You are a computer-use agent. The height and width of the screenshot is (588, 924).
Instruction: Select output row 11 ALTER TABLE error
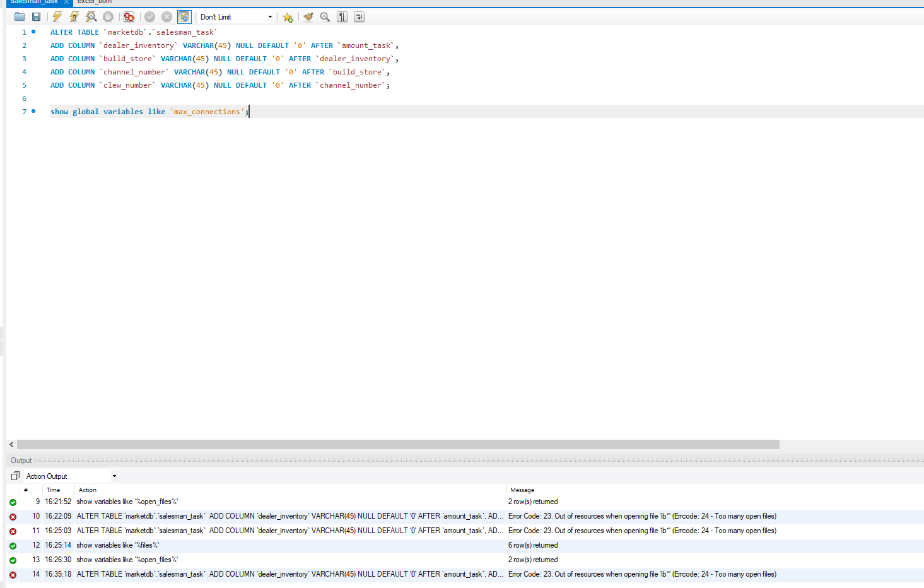point(465,531)
